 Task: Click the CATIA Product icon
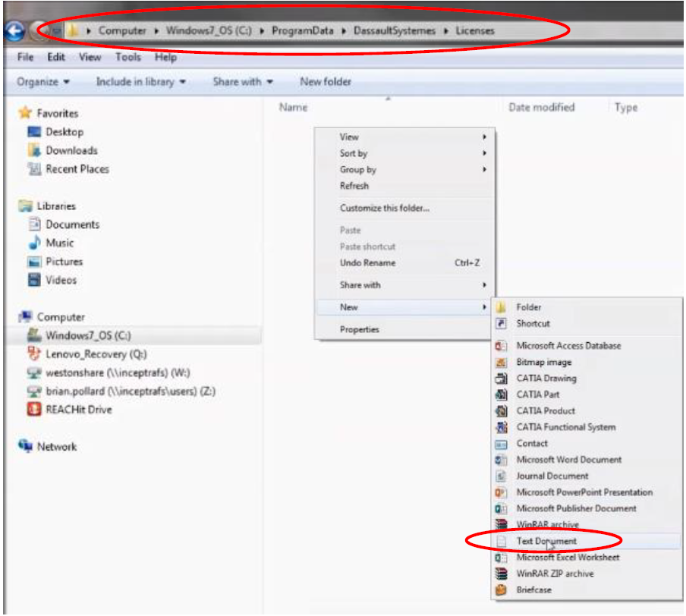coord(502,411)
